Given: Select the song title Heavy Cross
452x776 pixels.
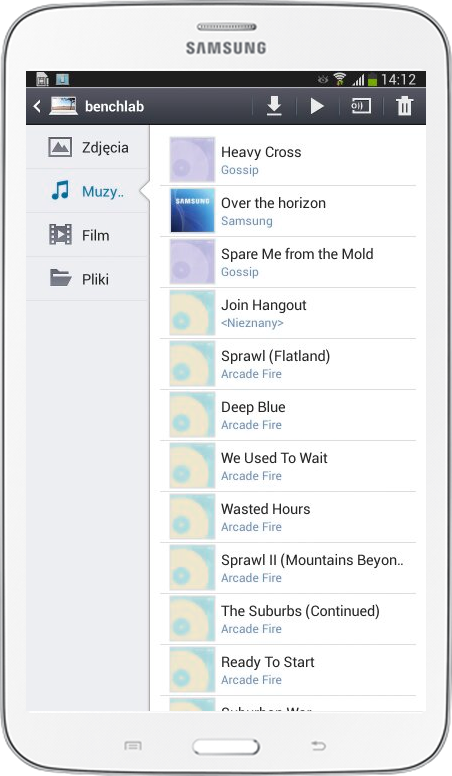Looking at the screenshot, I should (x=261, y=152).
